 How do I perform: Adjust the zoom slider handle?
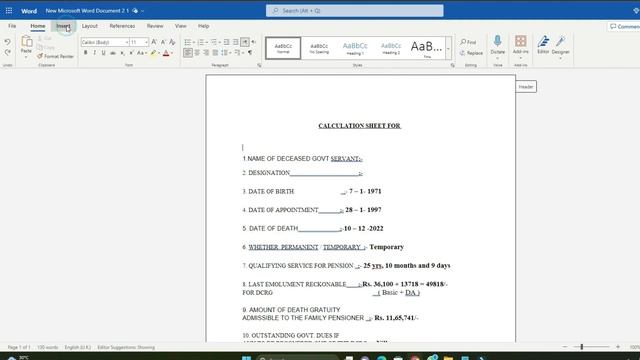coord(582,347)
